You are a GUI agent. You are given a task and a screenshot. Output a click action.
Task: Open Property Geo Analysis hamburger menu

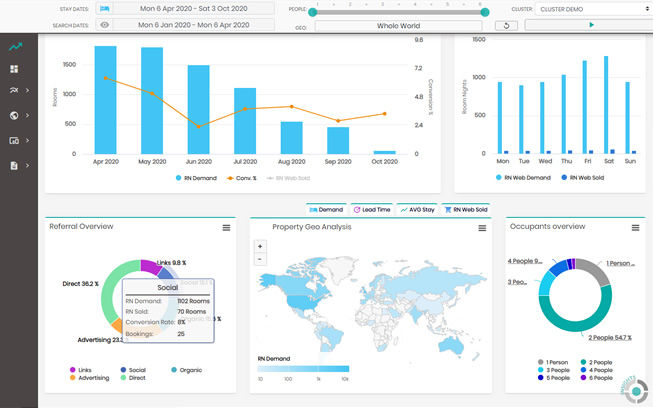482,228
